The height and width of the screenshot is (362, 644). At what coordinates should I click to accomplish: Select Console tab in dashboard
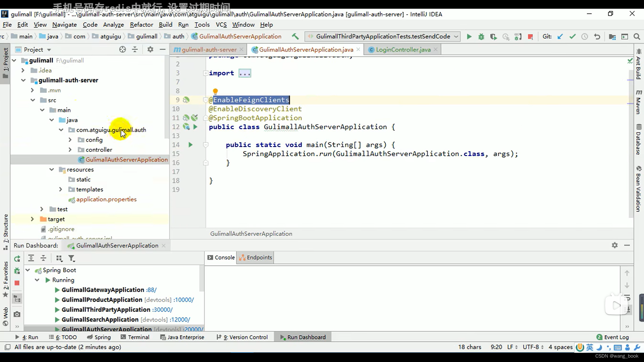[221, 257]
